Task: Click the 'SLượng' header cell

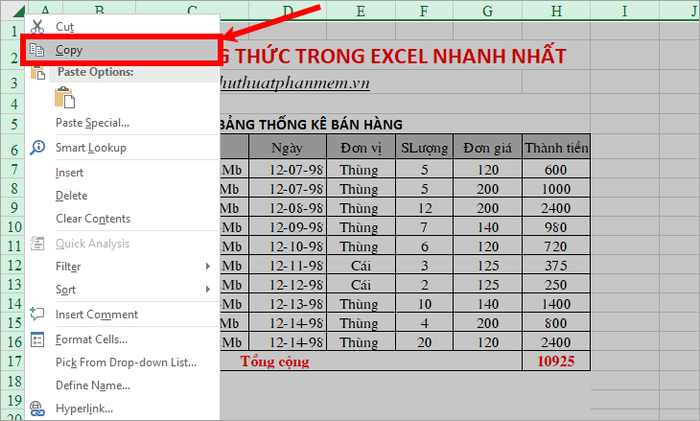Action: pos(424,147)
